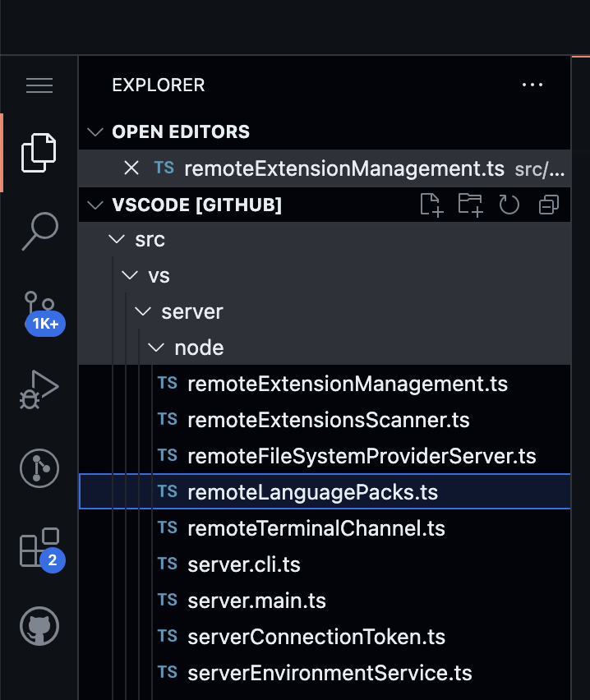This screenshot has height=700, width=590.
Task: Open Explorer's more actions ellipsis menu
Action: 532,85
